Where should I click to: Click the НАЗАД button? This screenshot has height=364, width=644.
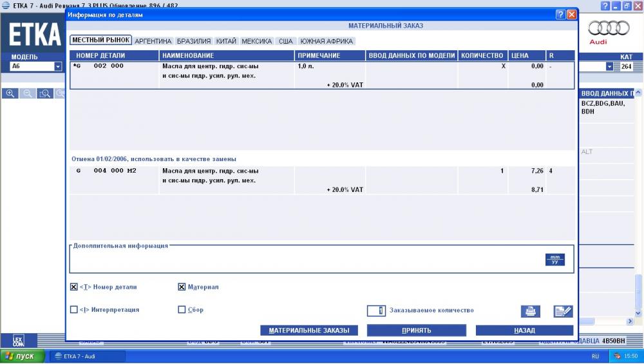click(x=524, y=330)
